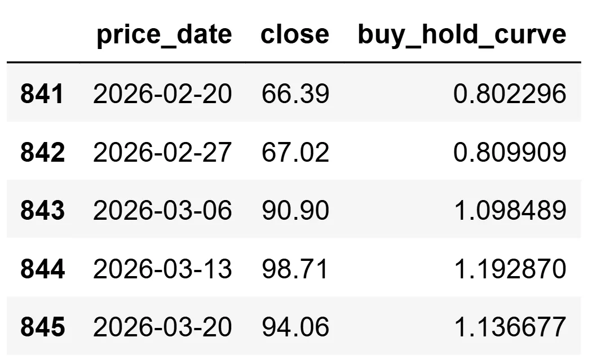Click the buy_hold_curve value 0.802296
592x364 pixels.
pyautogui.click(x=510, y=93)
